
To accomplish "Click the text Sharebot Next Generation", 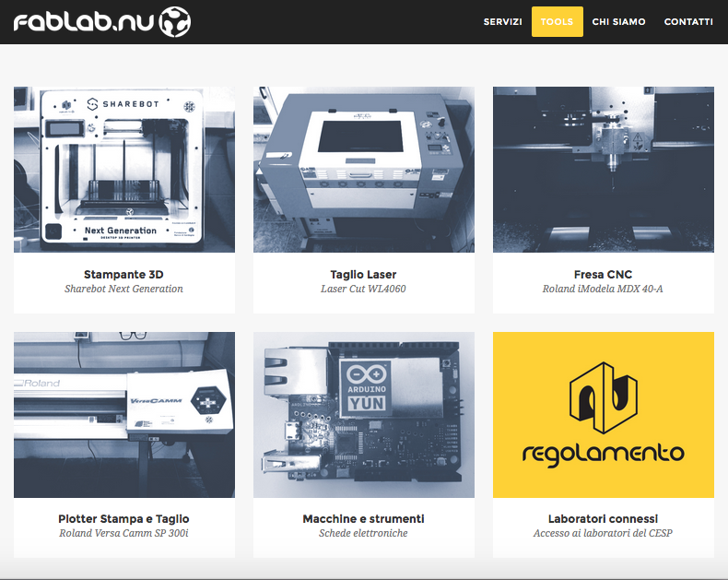I will coord(123,289).
